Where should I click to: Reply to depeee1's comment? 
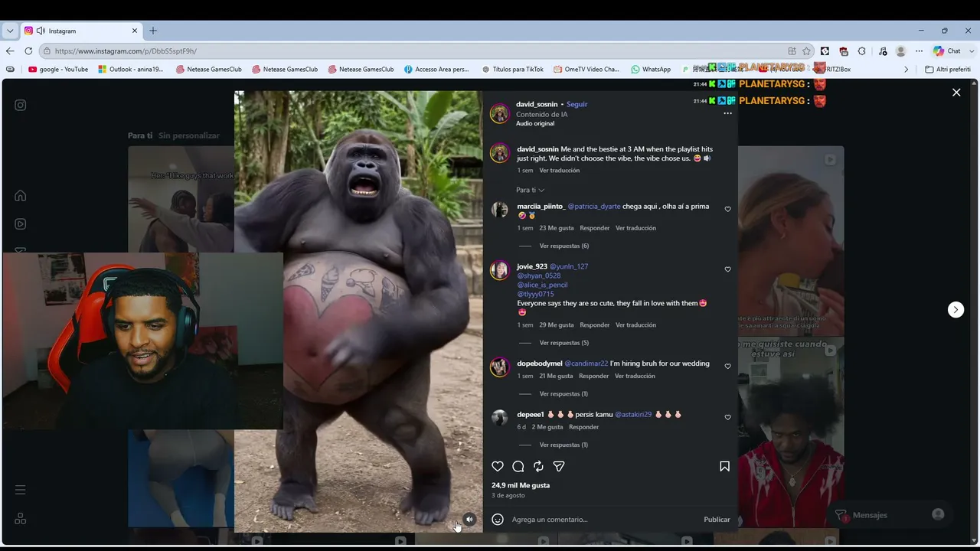[584, 427]
